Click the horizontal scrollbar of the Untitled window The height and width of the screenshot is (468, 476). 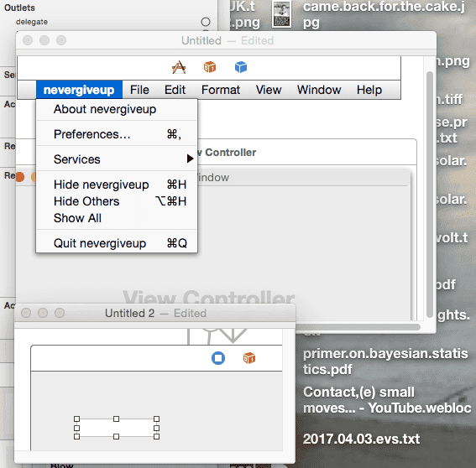[358, 327]
